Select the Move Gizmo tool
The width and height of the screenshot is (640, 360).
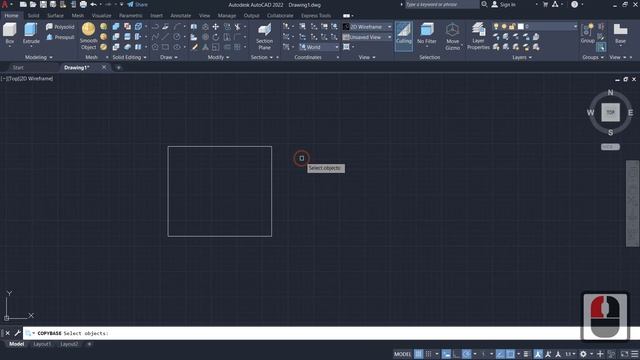[452, 36]
